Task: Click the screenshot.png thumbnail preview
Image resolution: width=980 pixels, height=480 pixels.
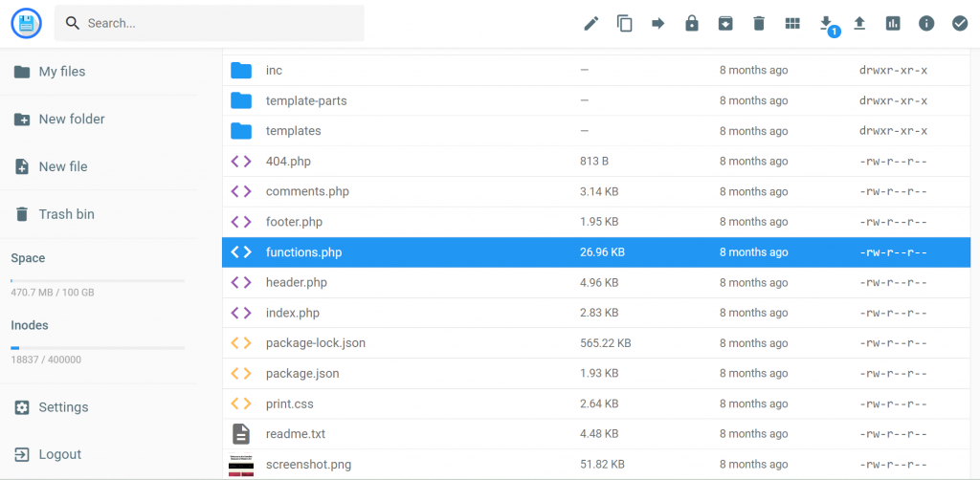Action: [x=241, y=466]
